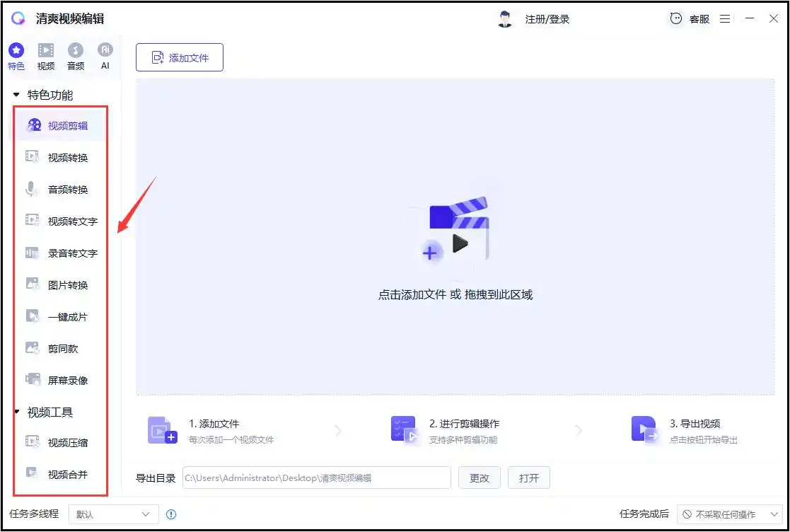Switch to the AI tab
The height and width of the screenshot is (532, 790).
(x=105, y=57)
